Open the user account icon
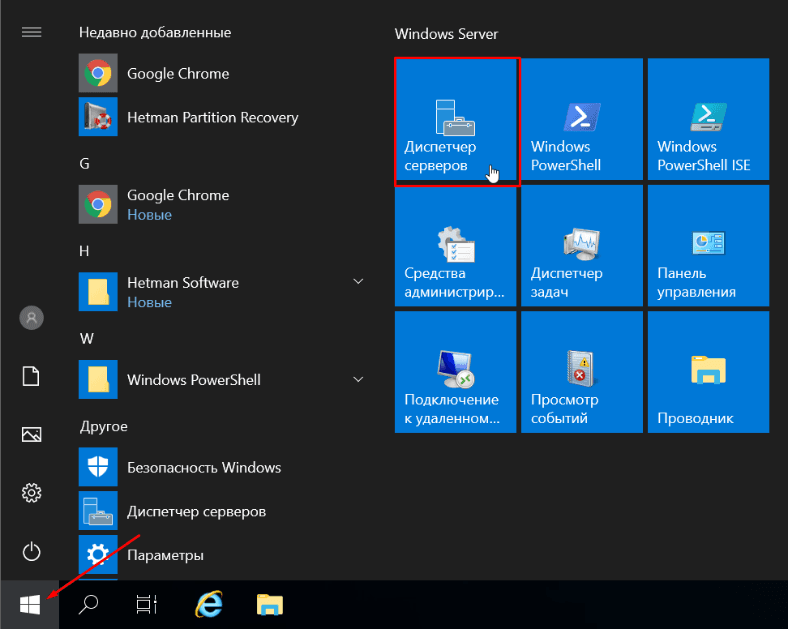This screenshot has height=629, width=788. pos(31,318)
